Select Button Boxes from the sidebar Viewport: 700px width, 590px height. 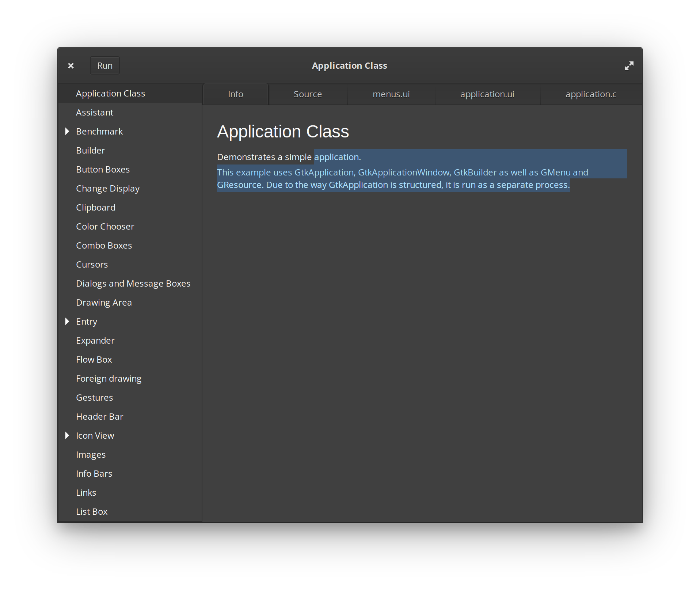click(103, 169)
